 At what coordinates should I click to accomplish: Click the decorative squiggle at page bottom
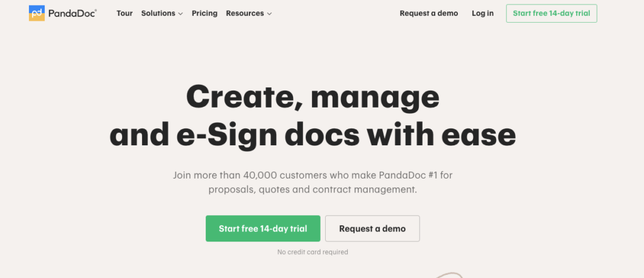point(449,275)
